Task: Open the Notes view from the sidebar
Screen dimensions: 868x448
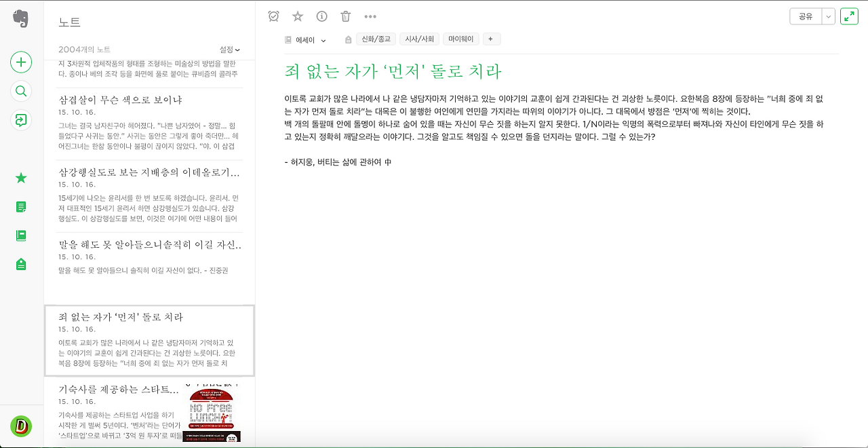Action: (20, 206)
